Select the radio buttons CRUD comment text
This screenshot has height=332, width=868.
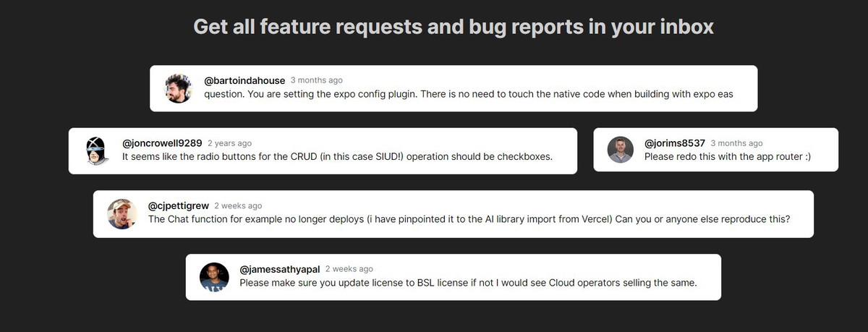click(337, 157)
